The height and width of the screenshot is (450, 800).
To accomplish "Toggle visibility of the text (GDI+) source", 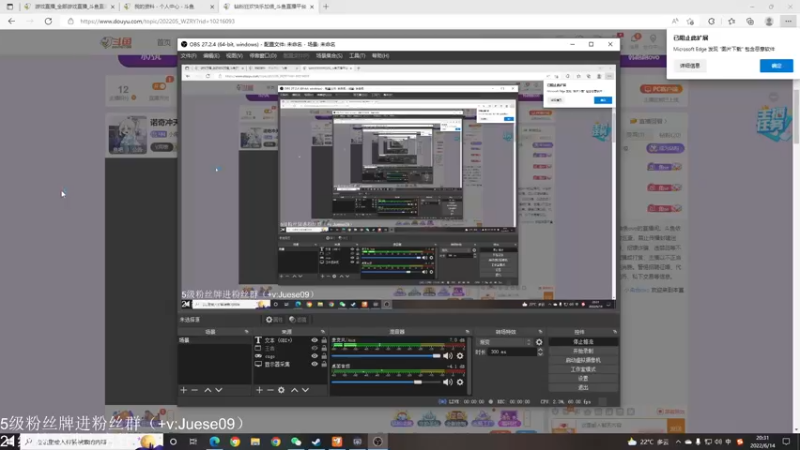I will [x=314, y=340].
